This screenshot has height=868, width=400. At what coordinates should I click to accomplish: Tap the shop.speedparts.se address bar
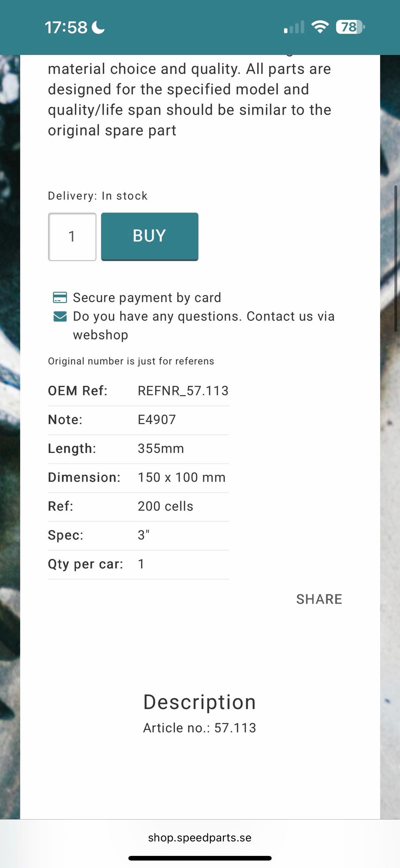[x=200, y=838]
